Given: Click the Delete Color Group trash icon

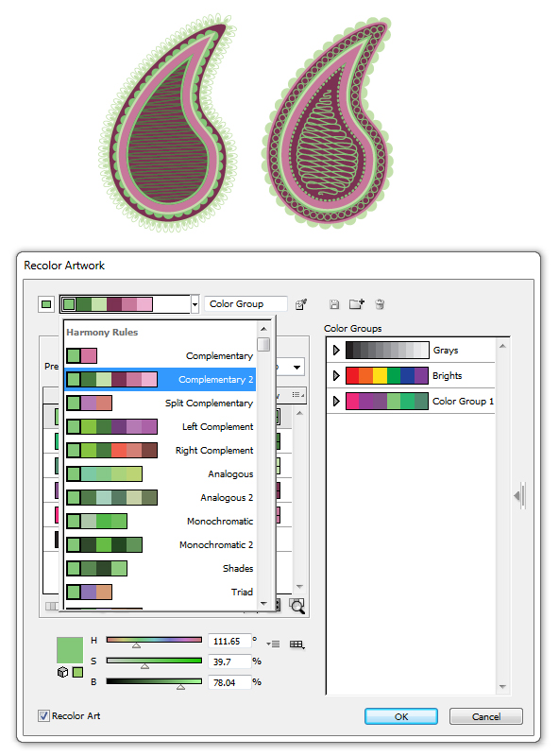Looking at the screenshot, I should pos(380,304).
